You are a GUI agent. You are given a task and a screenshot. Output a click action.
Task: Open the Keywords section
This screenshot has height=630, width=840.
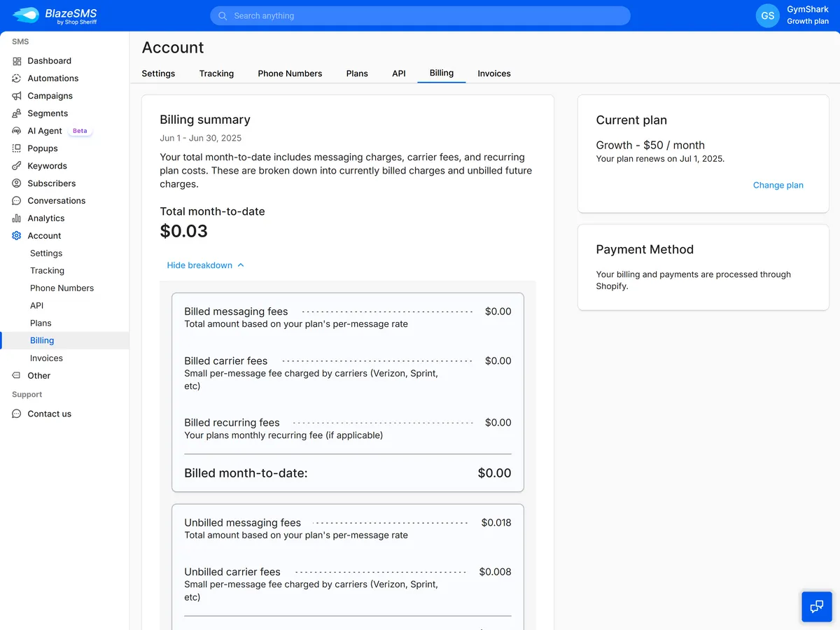(48, 166)
